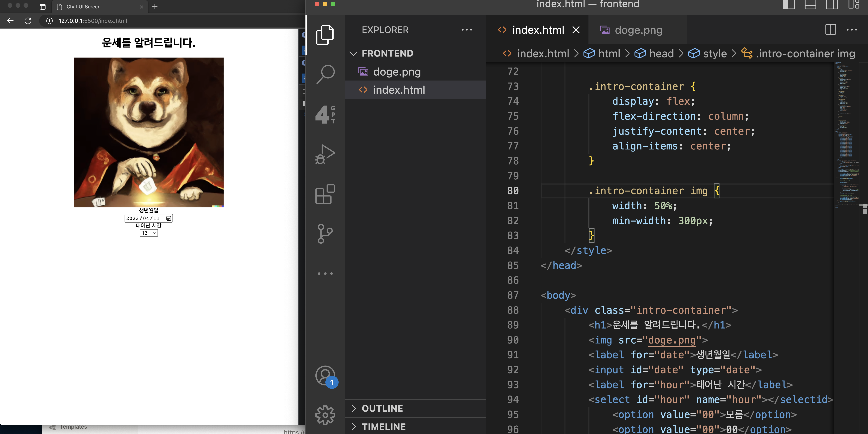Select the Chat UI Screen browser tab
Viewport: 868px width, 434px height.
click(83, 7)
